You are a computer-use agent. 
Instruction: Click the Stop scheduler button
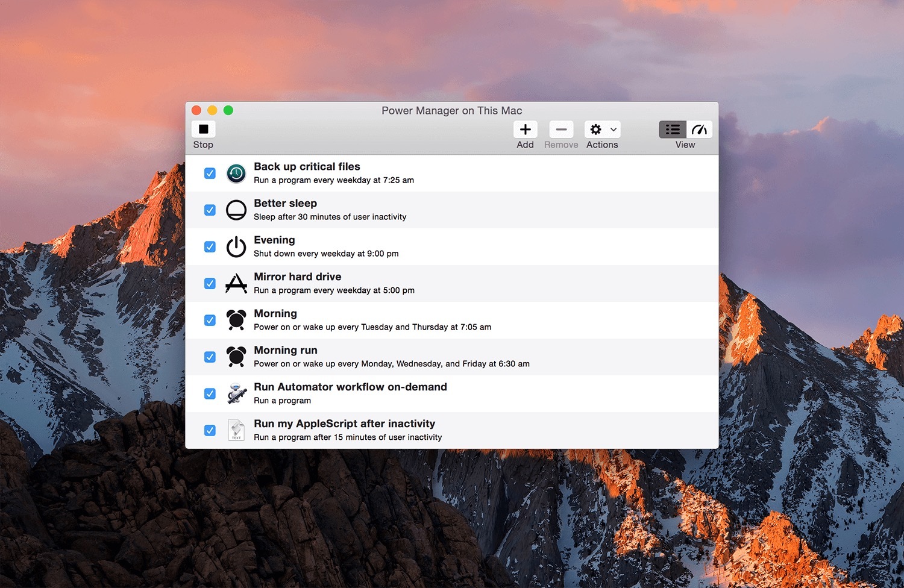tap(203, 129)
